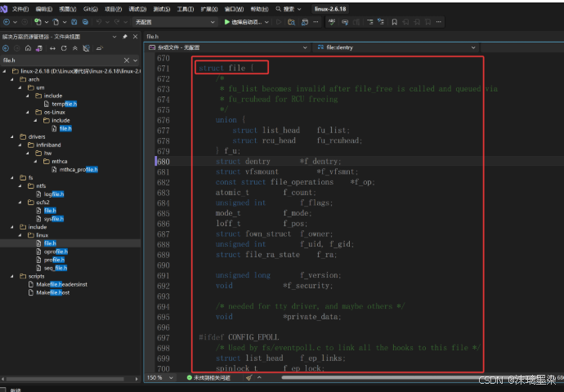Click the search box in the menu bar
Image resolution: width=564 pixels, height=392 pixels.
click(x=289, y=9)
